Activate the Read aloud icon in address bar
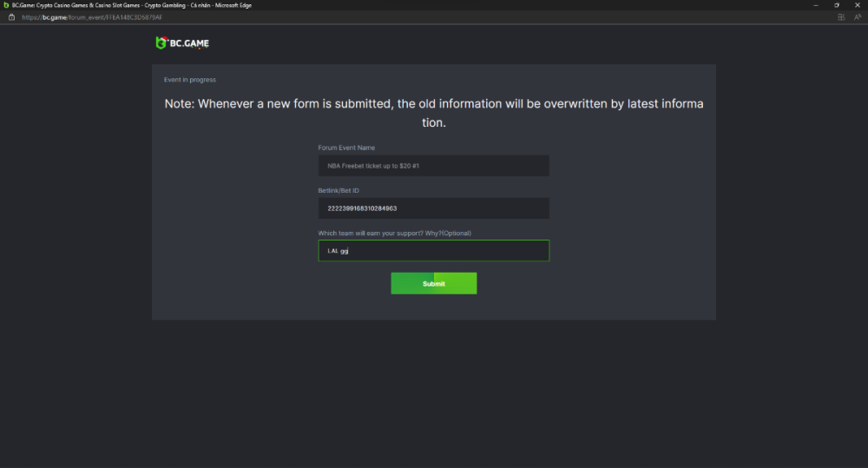 coord(857,16)
